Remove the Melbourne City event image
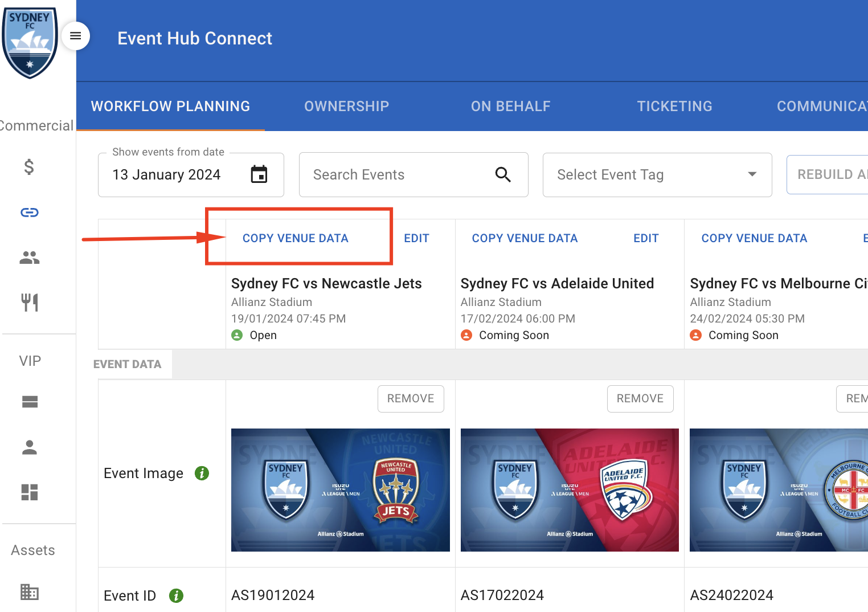This screenshot has height=612, width=868. click(853, 399)
